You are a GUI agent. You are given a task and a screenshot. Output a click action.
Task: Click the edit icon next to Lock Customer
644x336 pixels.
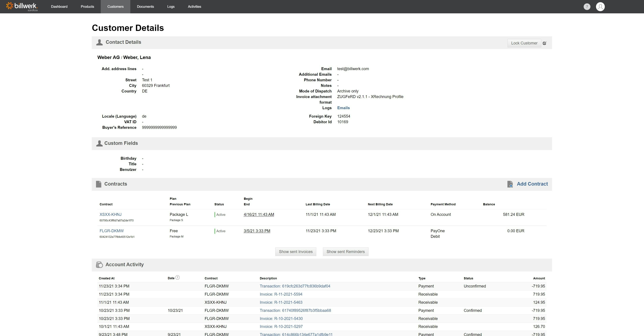tap(544, 43)
